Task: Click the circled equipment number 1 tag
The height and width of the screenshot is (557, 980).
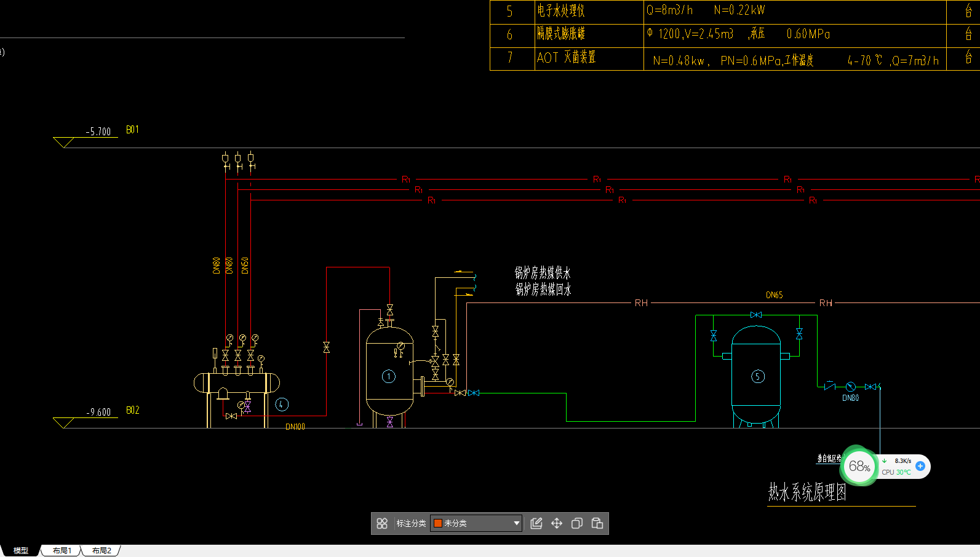Action: tap(389, 376)
